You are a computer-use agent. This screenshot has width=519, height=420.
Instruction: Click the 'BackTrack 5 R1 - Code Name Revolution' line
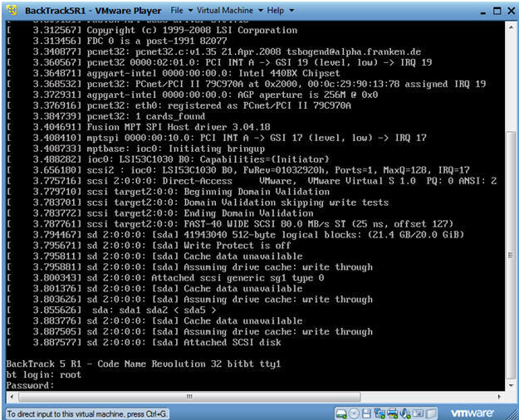tap(144, 364)
